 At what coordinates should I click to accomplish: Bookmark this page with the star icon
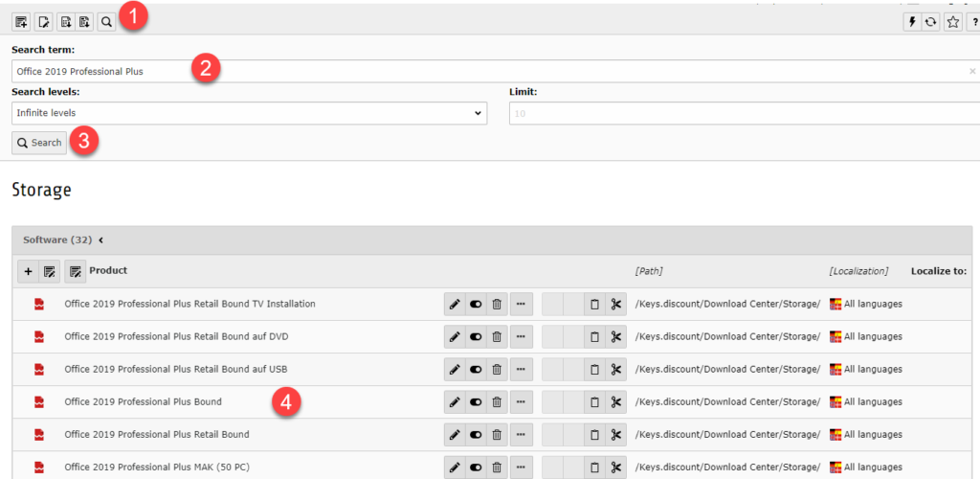[x=952, y=22]
